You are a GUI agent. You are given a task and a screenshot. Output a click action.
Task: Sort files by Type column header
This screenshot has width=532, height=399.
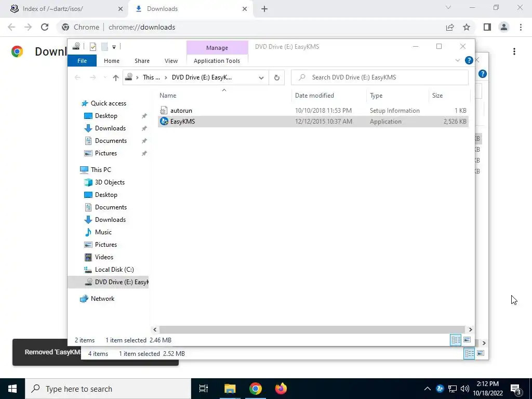376,96
